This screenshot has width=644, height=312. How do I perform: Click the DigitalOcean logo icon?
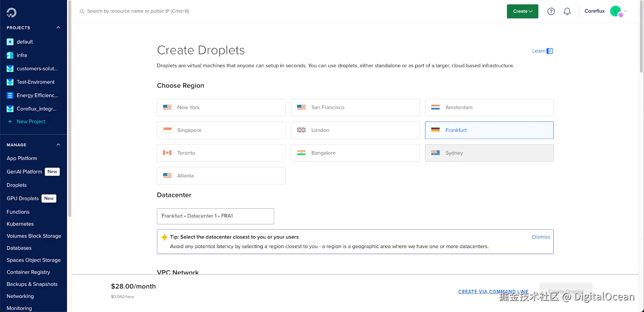(x=11, y=12)
